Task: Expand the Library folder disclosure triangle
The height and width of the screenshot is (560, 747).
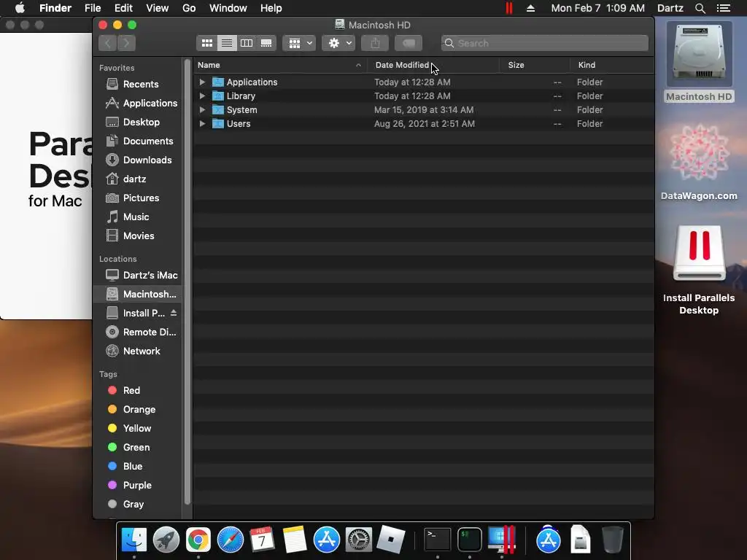Action: (x=202, y=96)
